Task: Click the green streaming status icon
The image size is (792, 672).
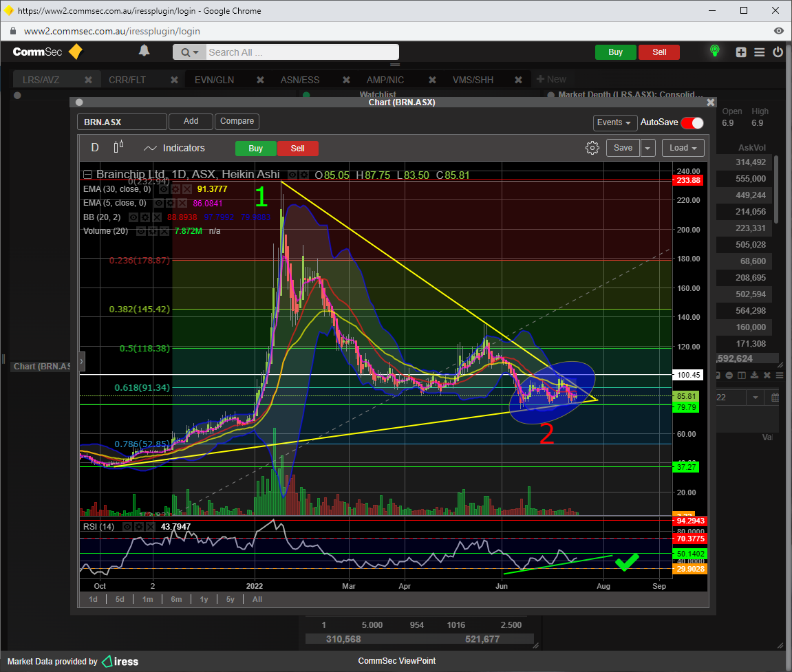Action: pos(715,52)
